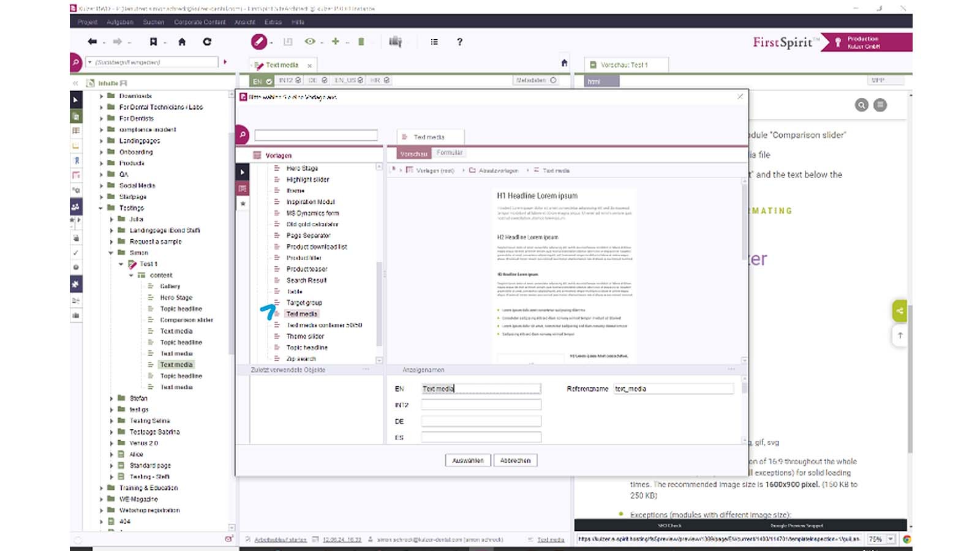Click the refresh icon in the toolbar
The width and height of the screenshot is (980, 551).
[x=207, y=42]
